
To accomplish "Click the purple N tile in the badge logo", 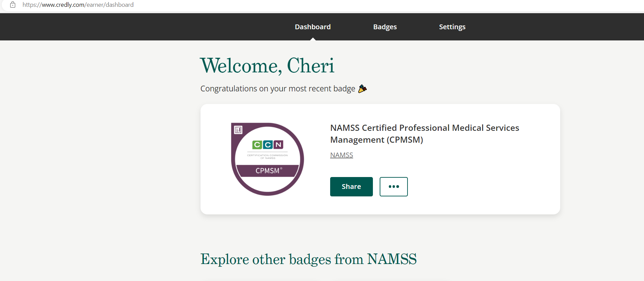I will pyautogui.click(x=279, y=145).
